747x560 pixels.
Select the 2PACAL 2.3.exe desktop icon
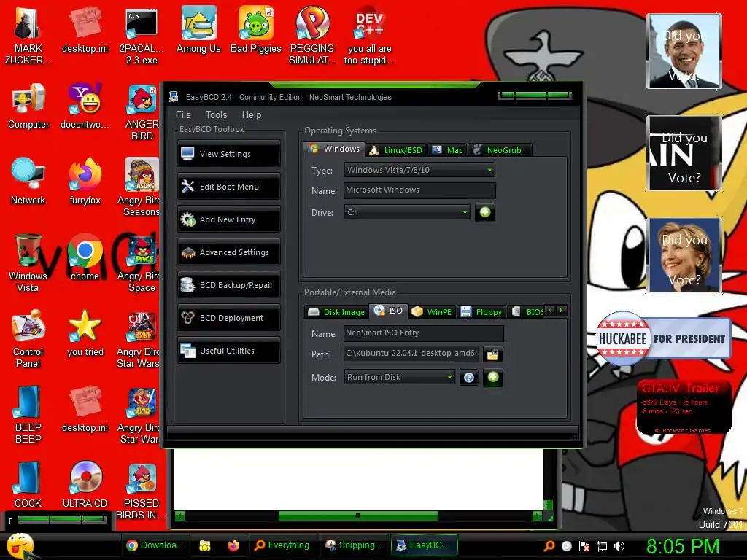click(x=142, y=36)
